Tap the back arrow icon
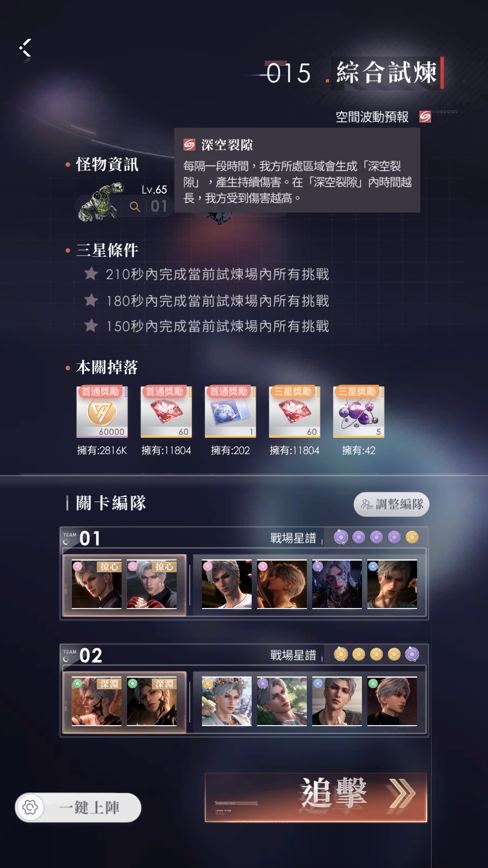 pyautogui.click(x=25, y=48)
